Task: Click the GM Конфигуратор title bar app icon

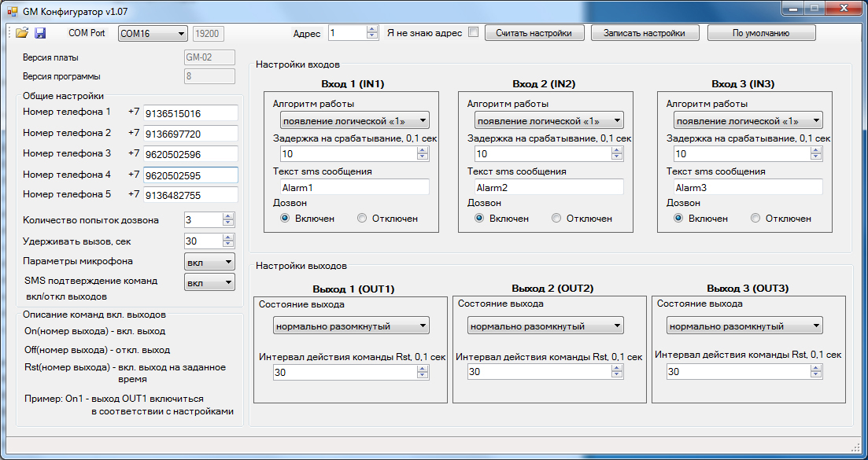Action: click(13, 9)
